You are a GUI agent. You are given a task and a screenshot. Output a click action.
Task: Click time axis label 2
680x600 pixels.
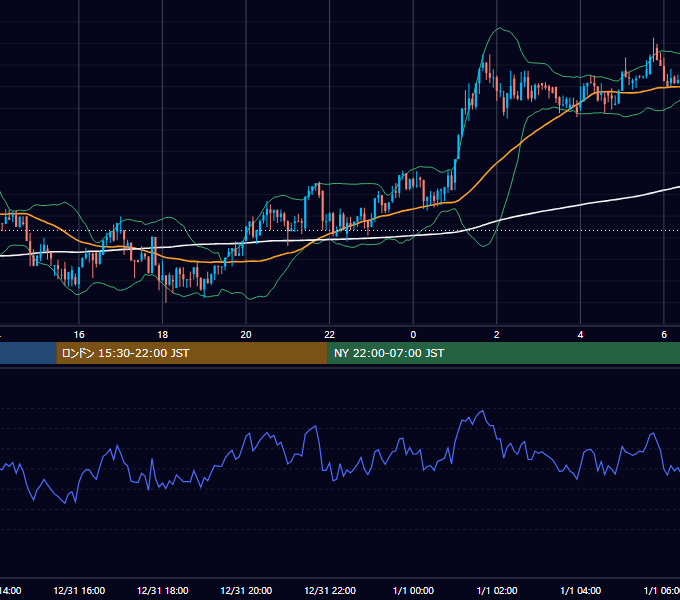pos(497,335)
